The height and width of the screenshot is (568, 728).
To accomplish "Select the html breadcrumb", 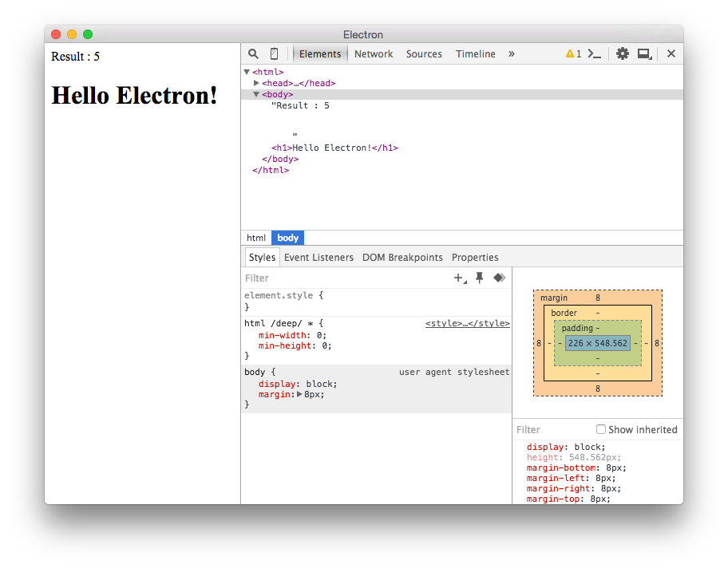I will click(256, 238).
